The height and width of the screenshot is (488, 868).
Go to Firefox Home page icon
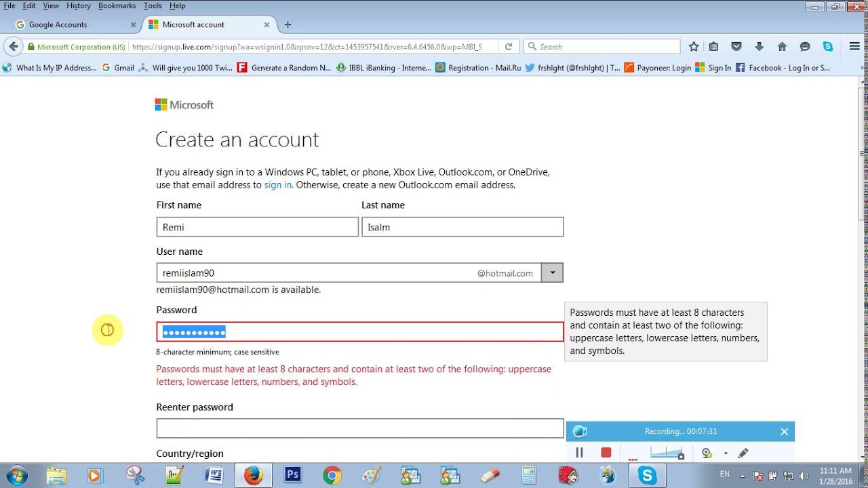[x=782, y=47]
